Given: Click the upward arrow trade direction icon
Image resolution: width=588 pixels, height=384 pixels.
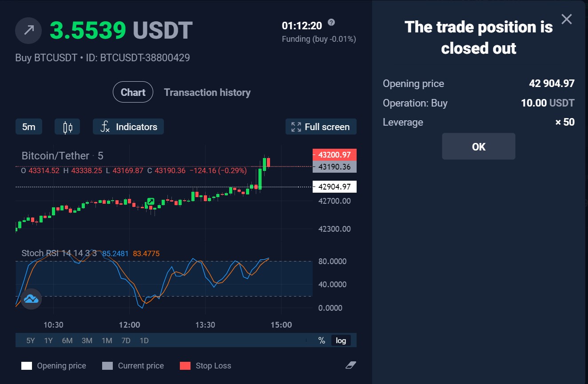Looking at the screenshot, I should click(x=28, y=31).
